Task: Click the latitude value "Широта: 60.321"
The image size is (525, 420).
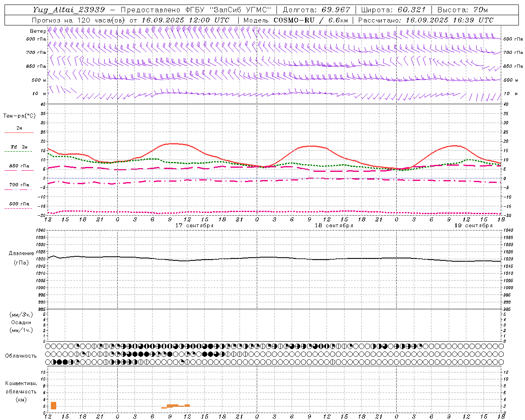Action: (x=393, y=10)
